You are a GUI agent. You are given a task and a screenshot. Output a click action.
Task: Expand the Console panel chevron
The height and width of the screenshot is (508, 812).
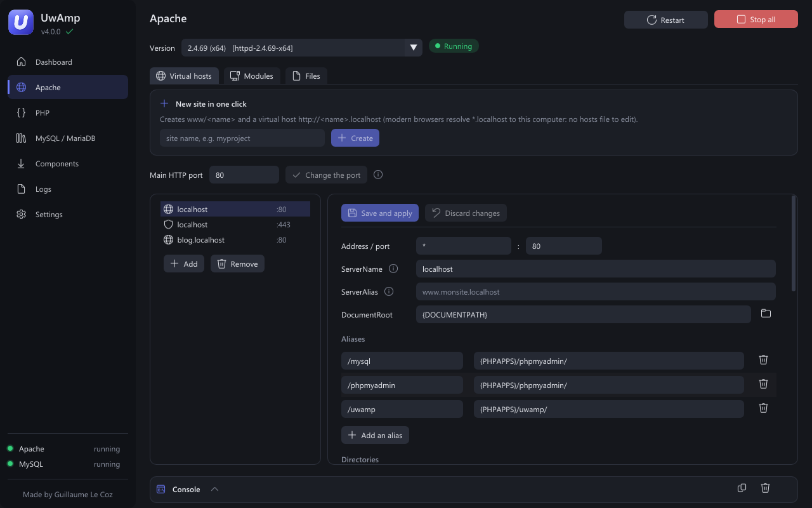(214, 489)
